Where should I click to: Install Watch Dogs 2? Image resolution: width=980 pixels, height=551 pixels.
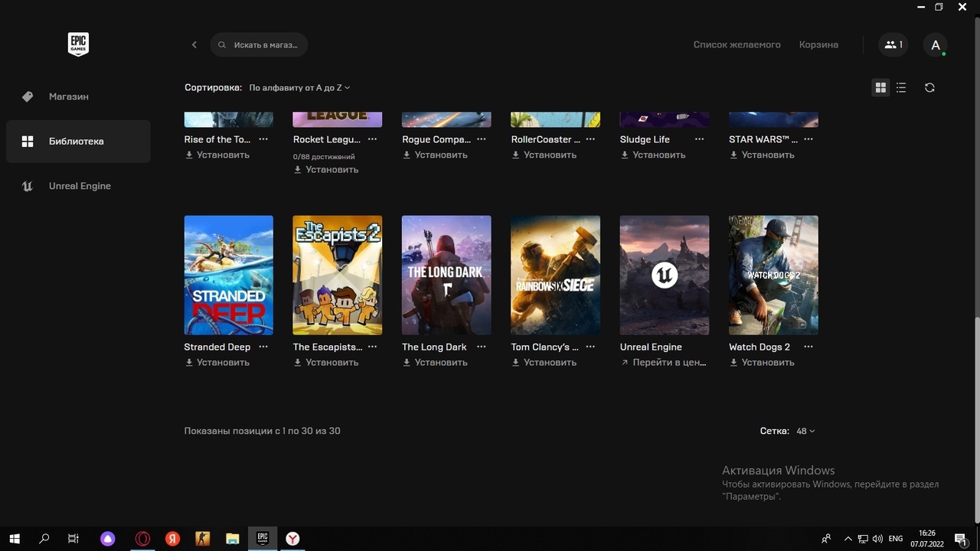[762, 362]
